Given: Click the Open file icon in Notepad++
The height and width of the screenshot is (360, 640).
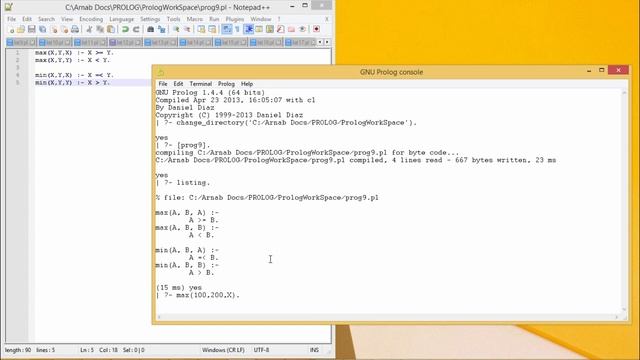Looking at the screenshot, I should pyautogui.click(x=20, y=29).
